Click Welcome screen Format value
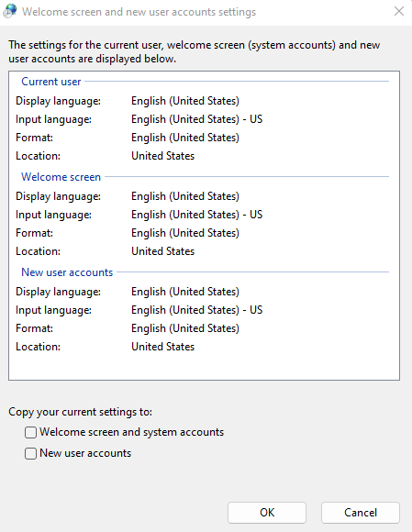 185,233
